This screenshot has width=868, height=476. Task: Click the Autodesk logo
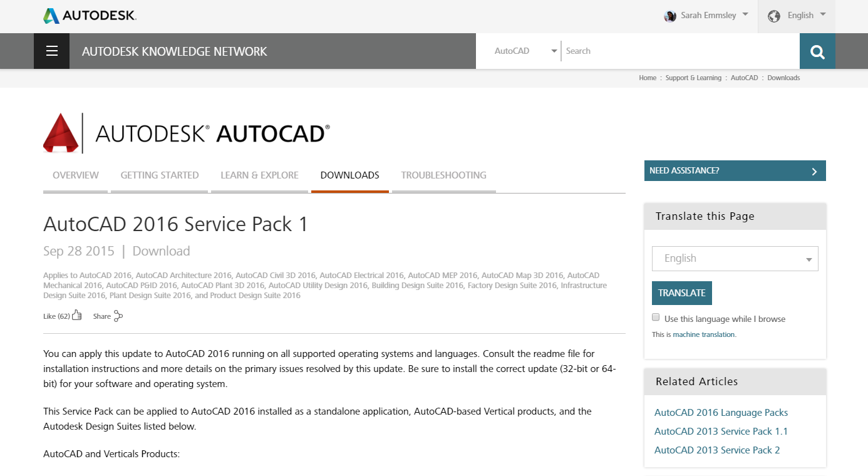(x=90, y=16)
